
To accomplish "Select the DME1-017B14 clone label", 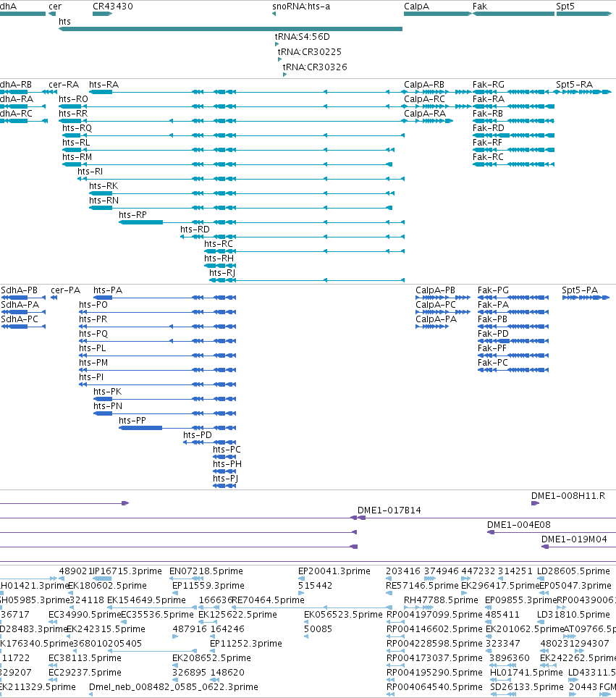I will [x=389, y=510].
